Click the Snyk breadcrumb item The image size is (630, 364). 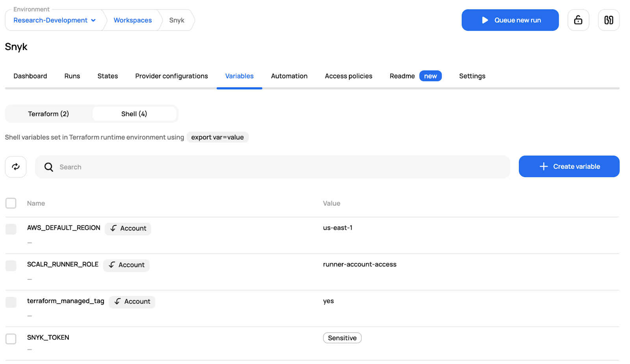[x=177, y=20]
